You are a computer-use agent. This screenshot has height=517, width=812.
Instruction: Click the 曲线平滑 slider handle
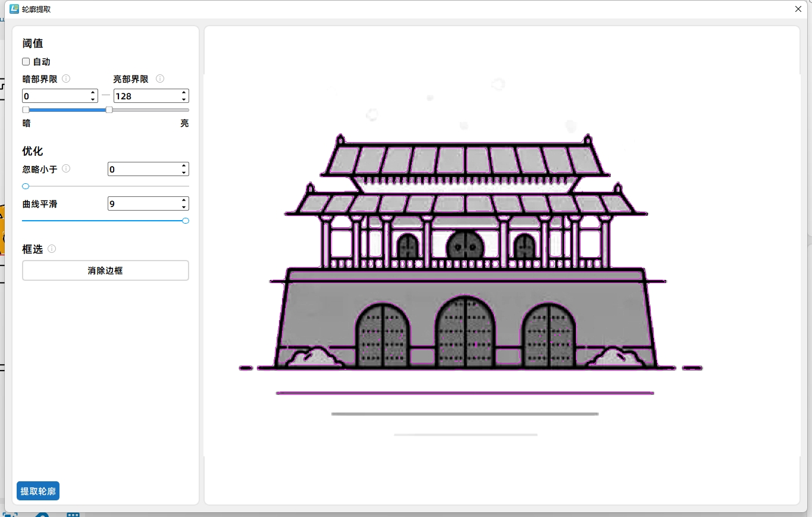point(185,220)
